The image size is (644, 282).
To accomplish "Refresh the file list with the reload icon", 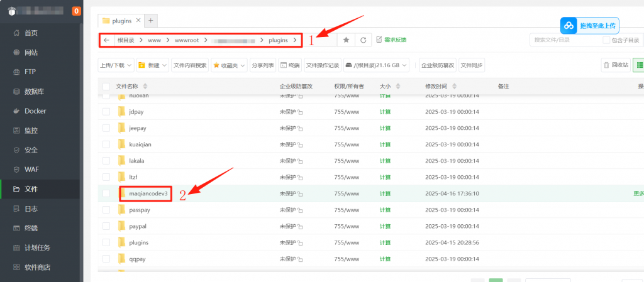I will coord(362,40).
